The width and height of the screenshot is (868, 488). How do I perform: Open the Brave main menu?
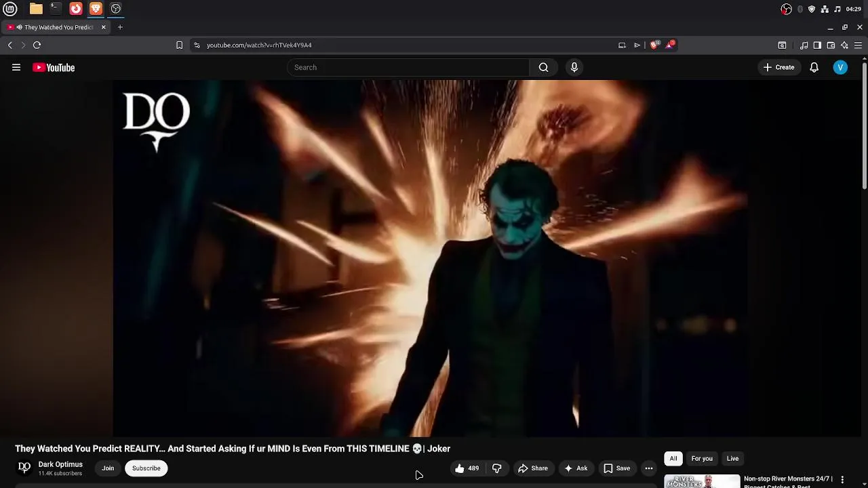click(x=858, y=45)
